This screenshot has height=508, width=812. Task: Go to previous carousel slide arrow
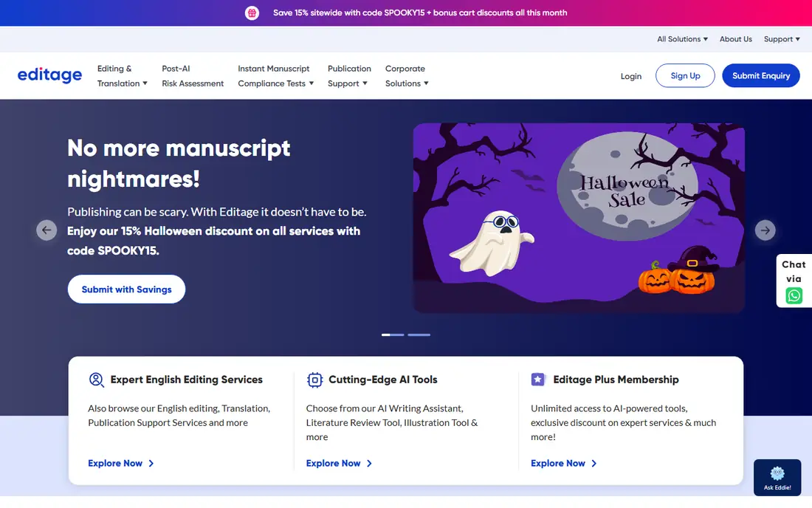pyautogui.click(x=47, y=230)
